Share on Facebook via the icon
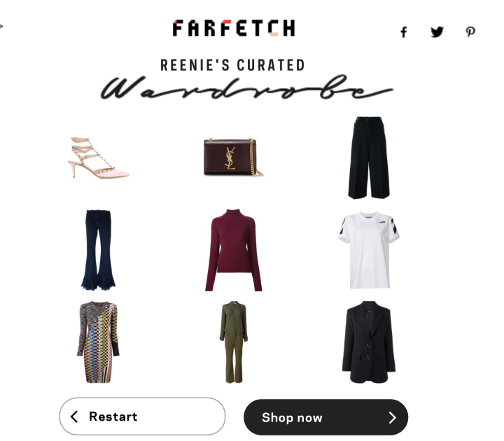Image resolution: width=504 pixels, height=441 pixels. tap(404, 31)
